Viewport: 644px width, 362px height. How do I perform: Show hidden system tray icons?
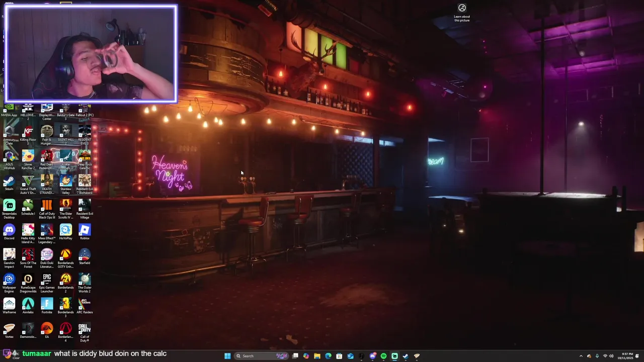[581, 356]
